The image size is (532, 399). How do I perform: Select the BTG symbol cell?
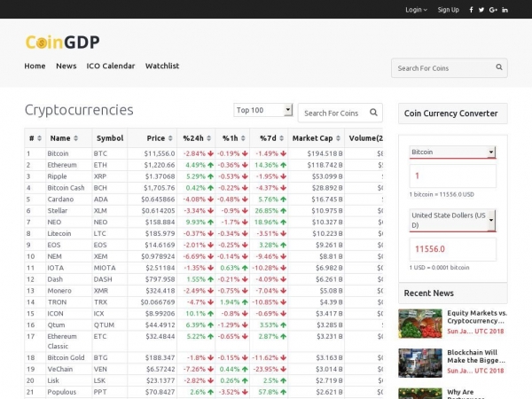100,357
